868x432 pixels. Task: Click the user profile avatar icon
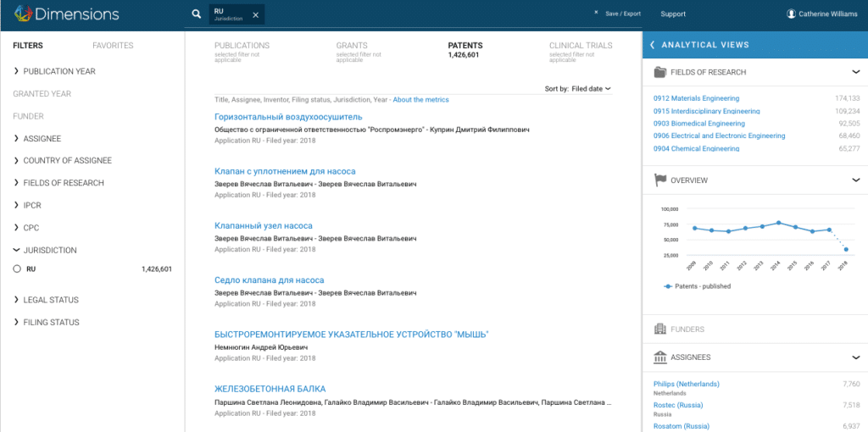coord(791,14)
